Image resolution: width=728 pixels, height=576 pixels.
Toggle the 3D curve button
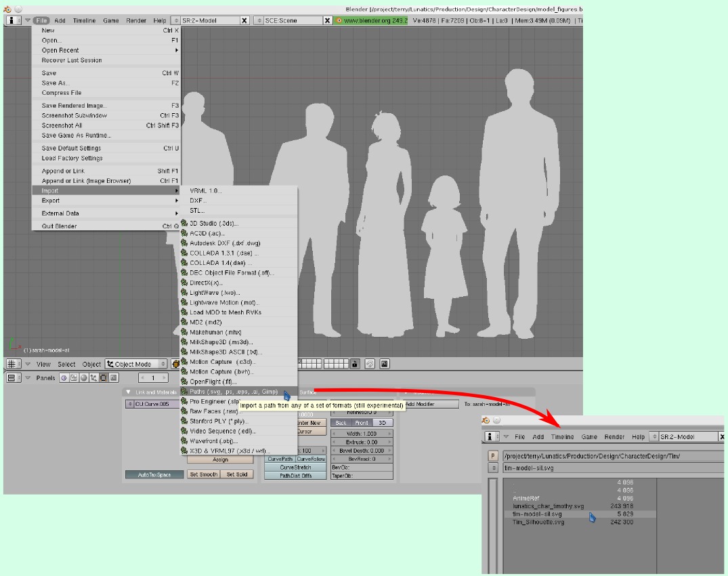coord(382,423)
